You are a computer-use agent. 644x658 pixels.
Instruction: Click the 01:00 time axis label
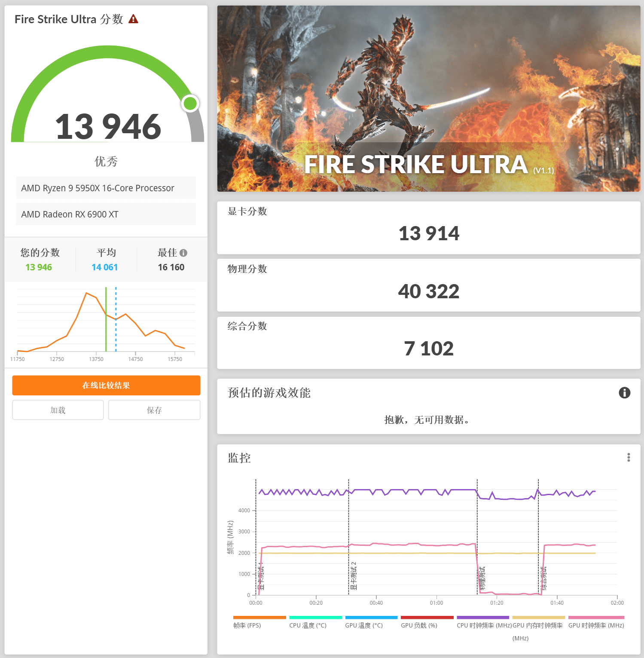pyautogui.click(x=436, y=603)
